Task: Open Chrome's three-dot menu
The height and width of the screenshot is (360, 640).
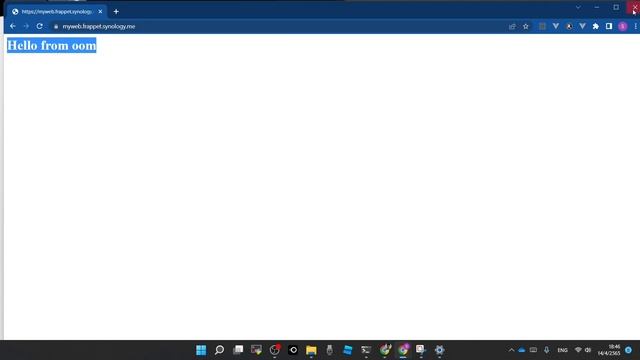Action: [x=636, y=27]
